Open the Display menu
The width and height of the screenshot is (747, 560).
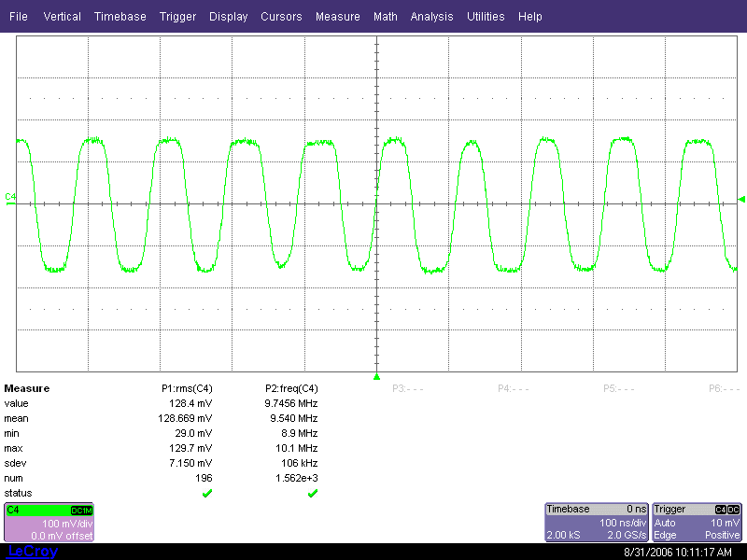(x=228, y=17)
